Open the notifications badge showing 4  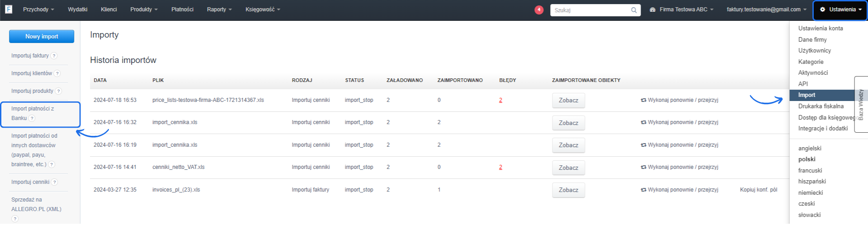539,10
